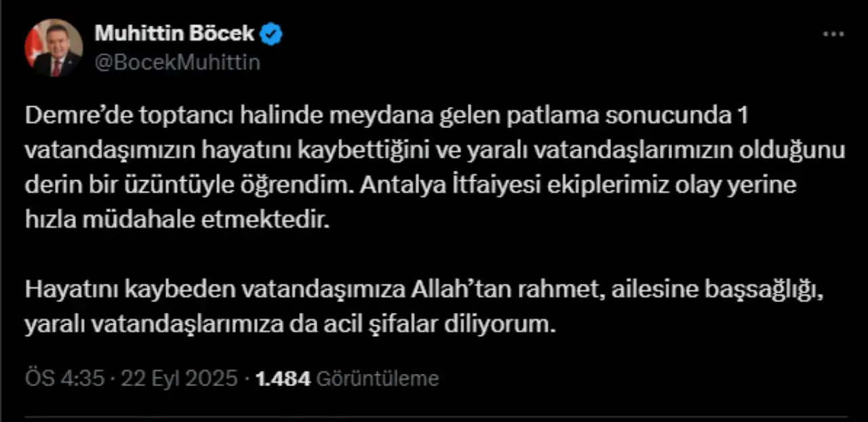Screen dimensions: 868x422
Task: Open Muhittin Böcek's profile avatar photo
Action: [x=54, y=47]
